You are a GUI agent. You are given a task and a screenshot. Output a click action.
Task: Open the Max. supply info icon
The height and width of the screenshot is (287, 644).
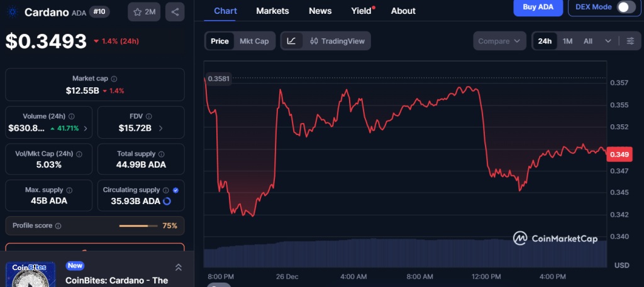coord(69,190)
